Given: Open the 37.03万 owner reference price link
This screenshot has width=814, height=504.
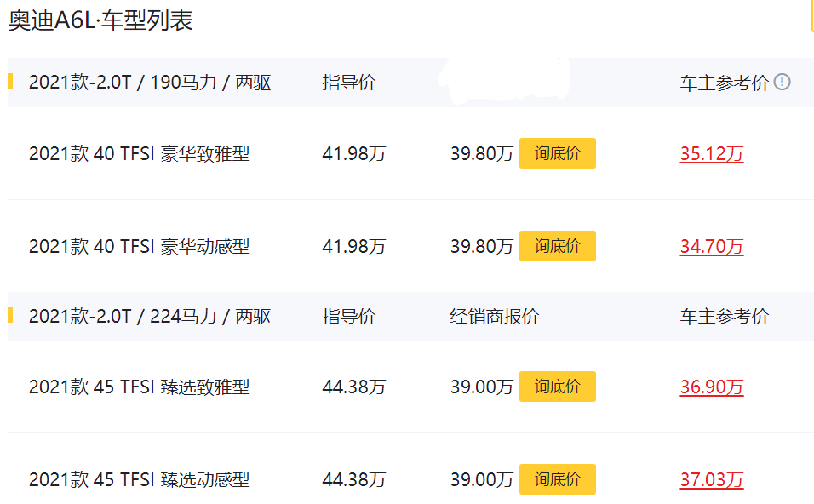Looking at the screenshot, I should 712,479.
